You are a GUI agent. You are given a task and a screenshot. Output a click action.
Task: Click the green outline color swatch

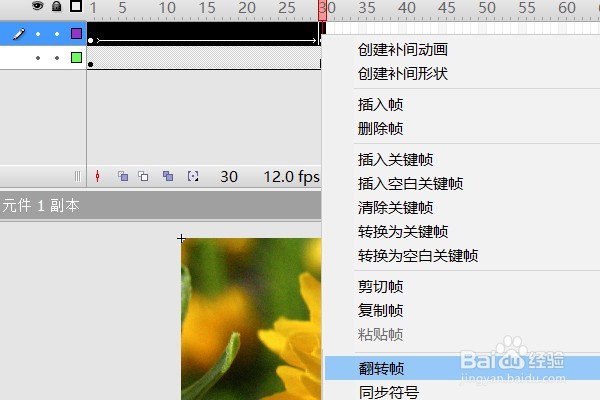[77, 58]
